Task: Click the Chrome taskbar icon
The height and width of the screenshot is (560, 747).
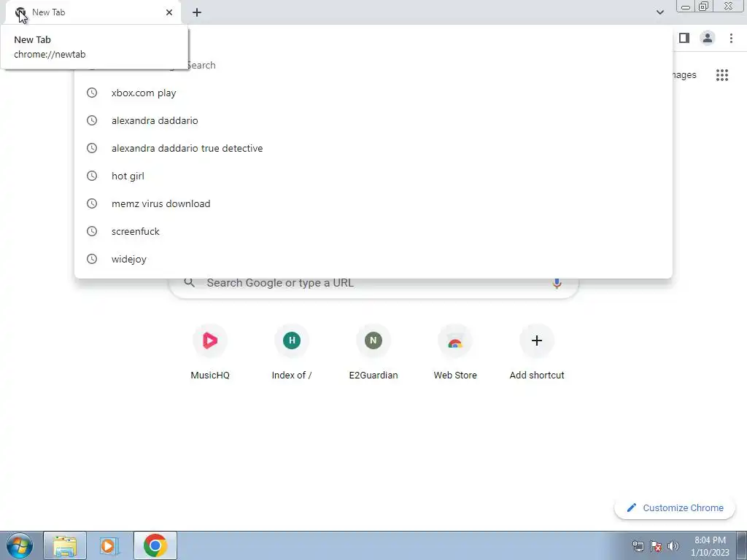Action: tap(155, 545)
